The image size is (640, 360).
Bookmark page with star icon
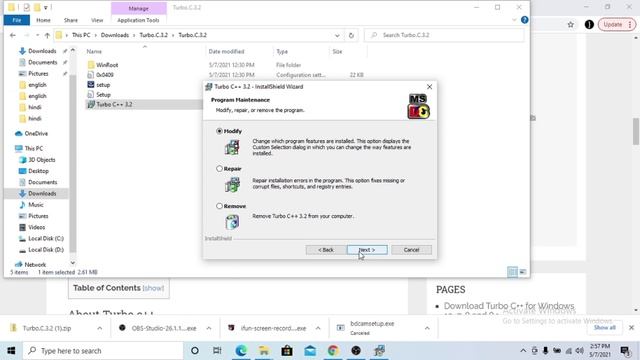click(x=571, y=24)
